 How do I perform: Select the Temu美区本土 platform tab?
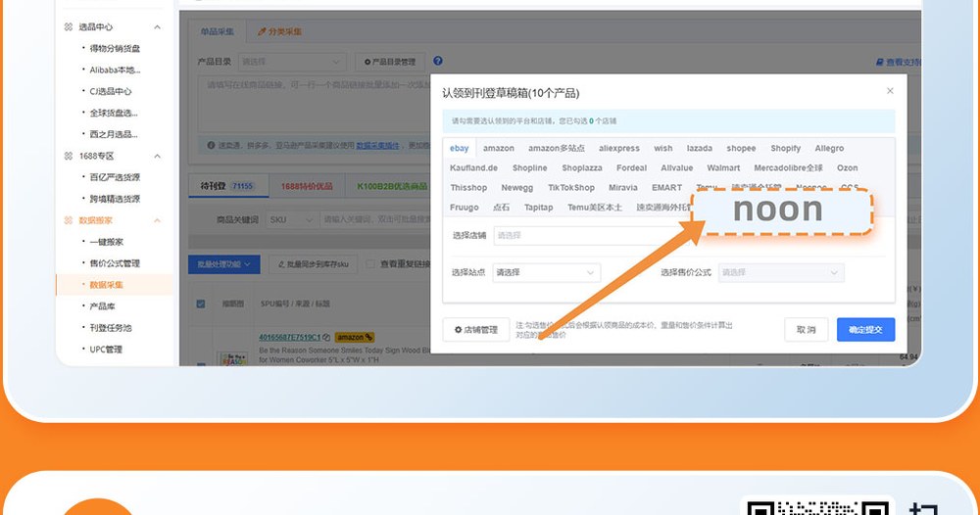595,208
